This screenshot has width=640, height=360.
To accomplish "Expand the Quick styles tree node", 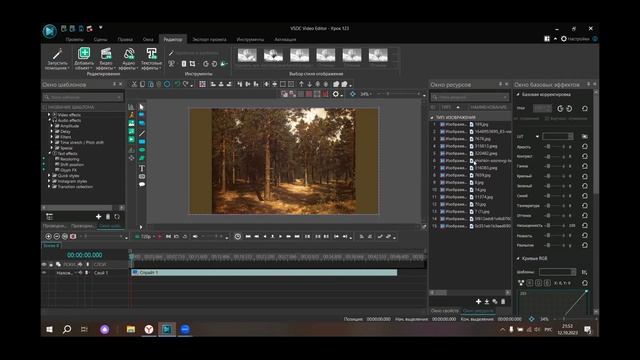I will 49,176.
